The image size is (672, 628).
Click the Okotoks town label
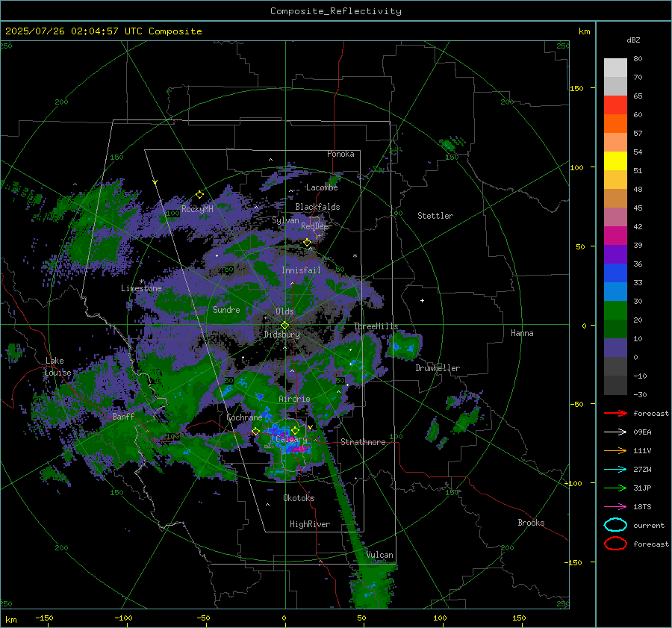point(299,497)
